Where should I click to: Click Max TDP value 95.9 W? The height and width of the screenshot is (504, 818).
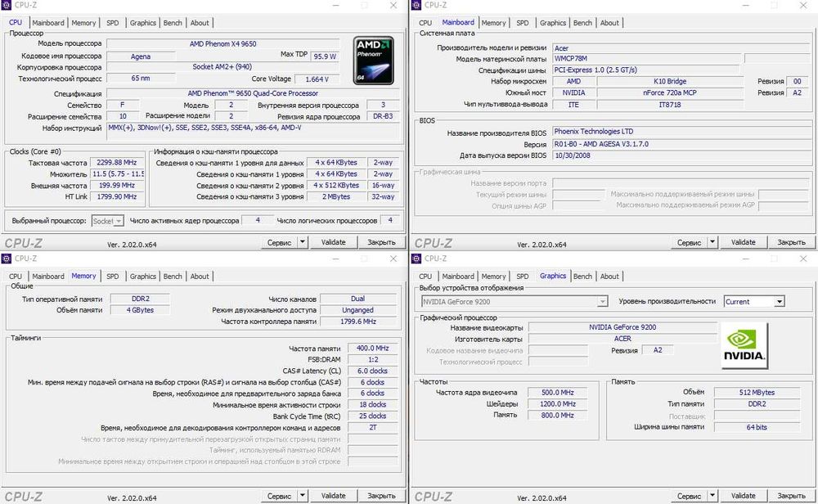[x=325, y=56]
